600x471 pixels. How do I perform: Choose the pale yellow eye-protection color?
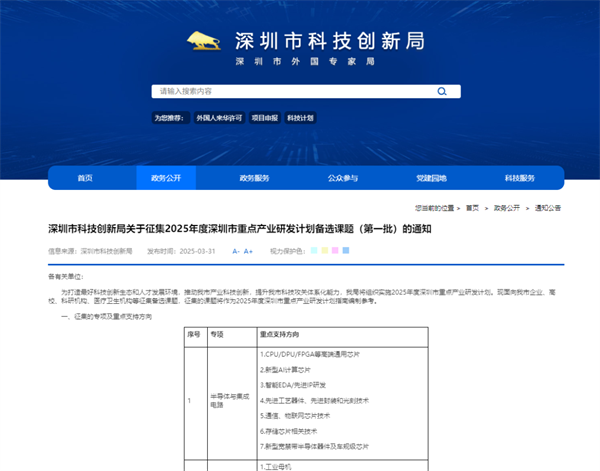[325, 251]
